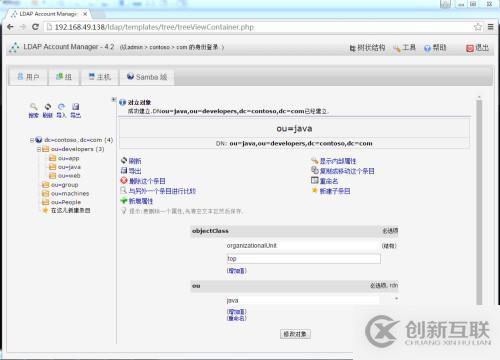Select ou=app in the tree

tap(69, 158)
